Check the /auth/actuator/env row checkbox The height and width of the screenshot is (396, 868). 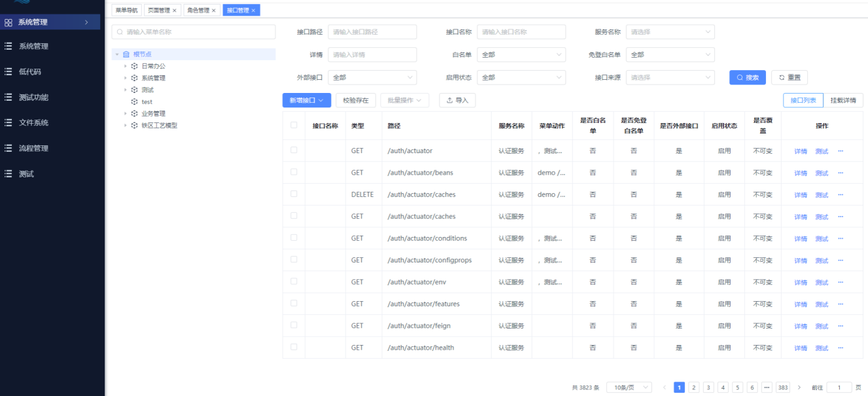[294, 281]
